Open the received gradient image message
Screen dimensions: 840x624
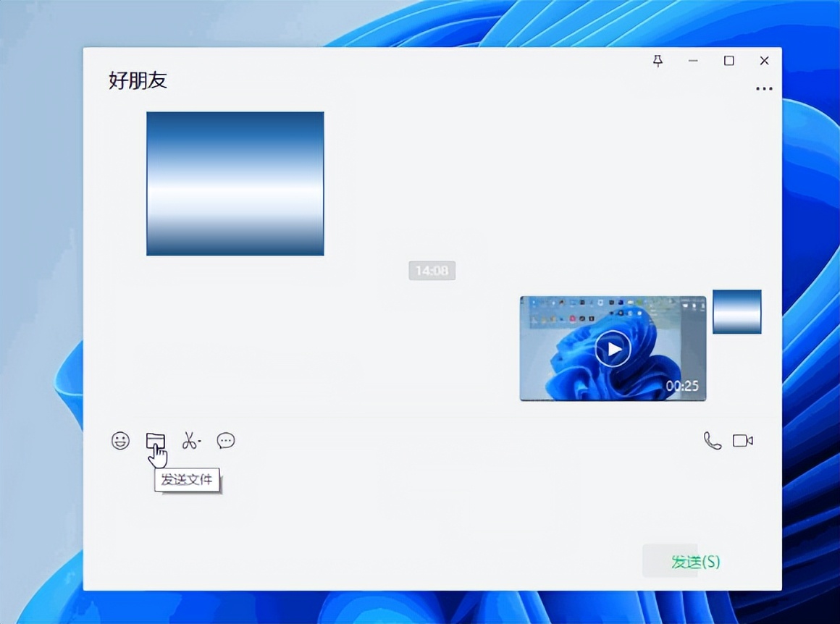pyautogui.click(x=235, y=182)
